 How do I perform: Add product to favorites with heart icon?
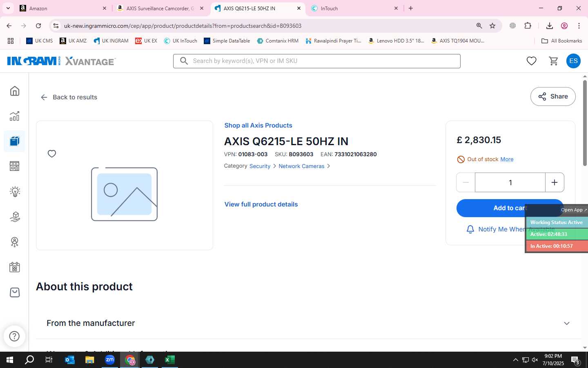[52, 154]
